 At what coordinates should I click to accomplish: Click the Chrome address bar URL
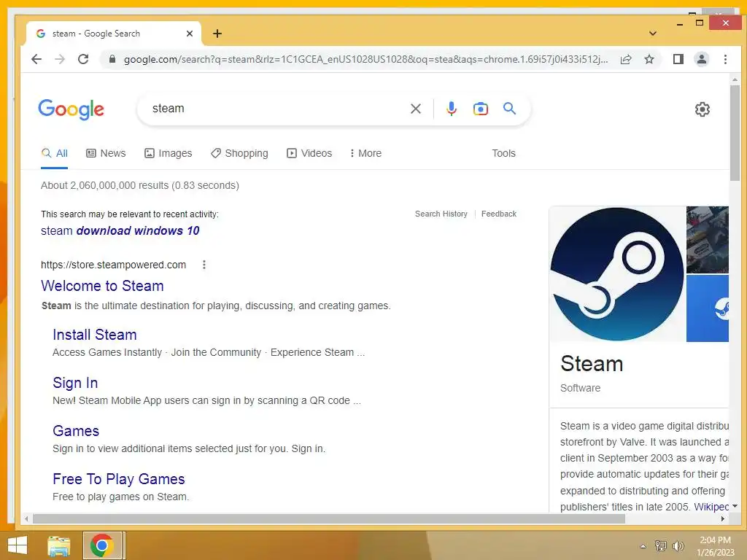365,59
